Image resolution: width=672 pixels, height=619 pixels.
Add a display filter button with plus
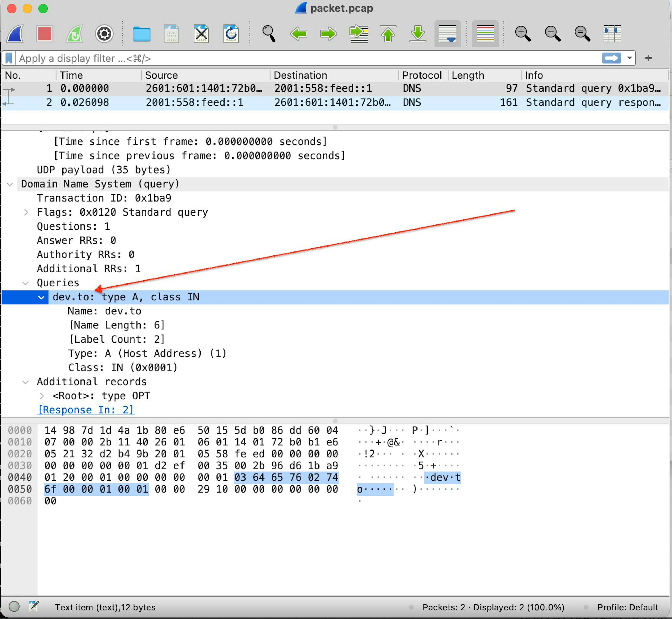[648, 58]
